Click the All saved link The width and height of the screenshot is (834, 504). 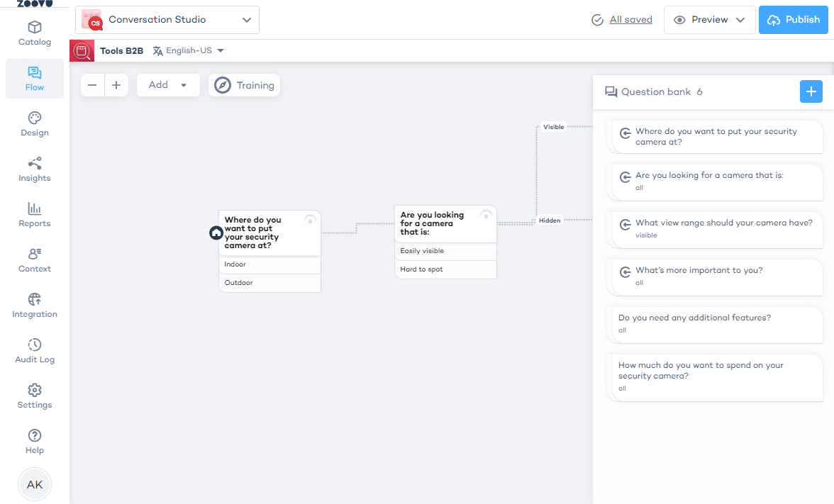630,20
